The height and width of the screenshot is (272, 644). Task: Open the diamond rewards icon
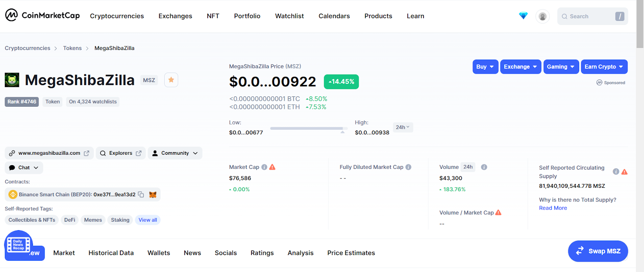click(523, 16)
